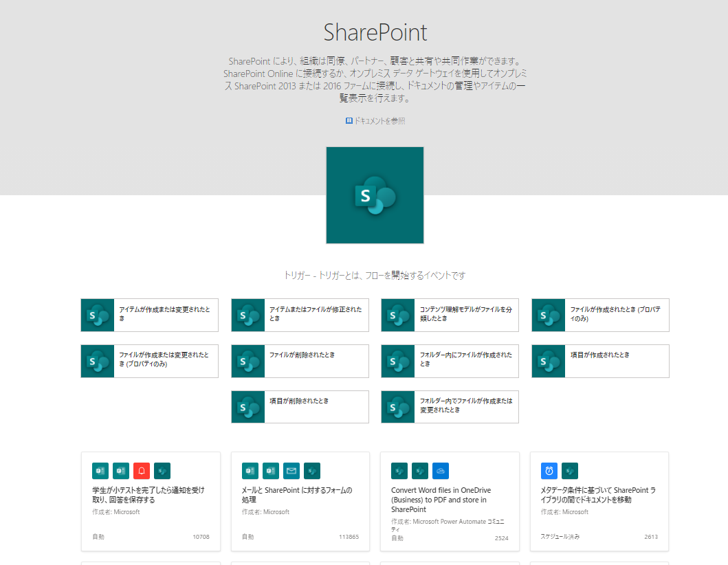Click the usage count '113865'
This screenshot has height=565, width=728.
click(x=349, y=537)
